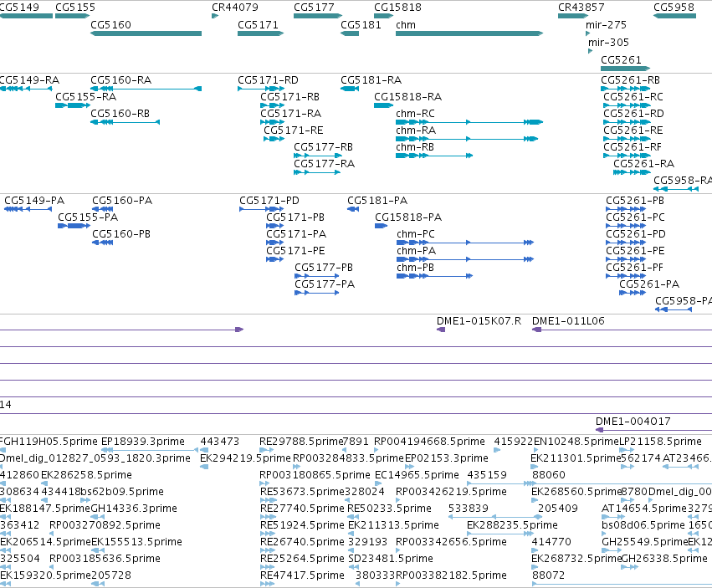Select transcript CG5177-RA

tap(317, 172)
